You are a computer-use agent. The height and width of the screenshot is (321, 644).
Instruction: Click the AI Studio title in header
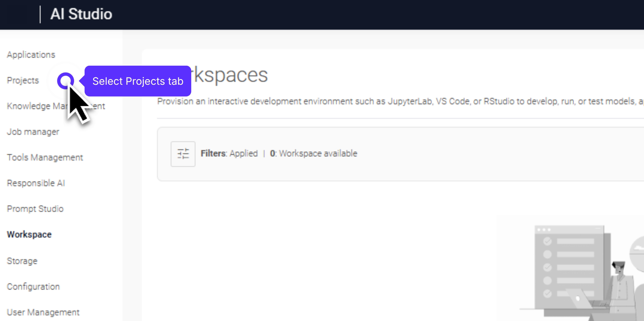(x=81, y=14)
